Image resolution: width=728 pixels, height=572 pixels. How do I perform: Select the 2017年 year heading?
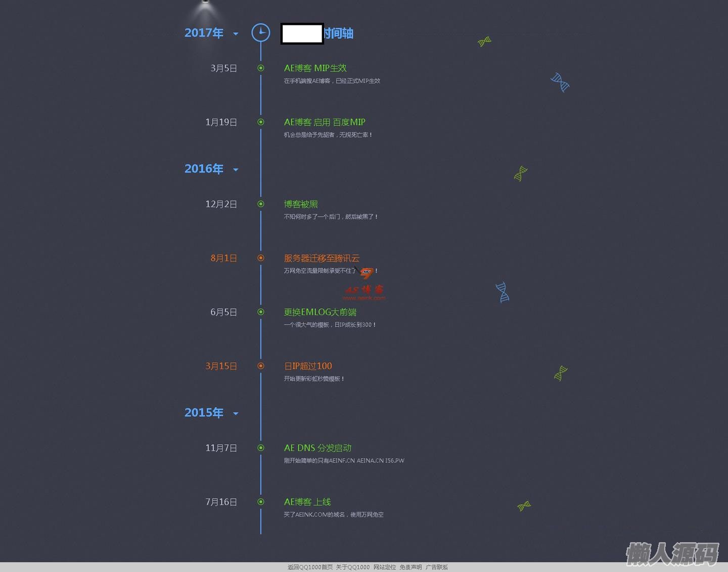point(204,33)
